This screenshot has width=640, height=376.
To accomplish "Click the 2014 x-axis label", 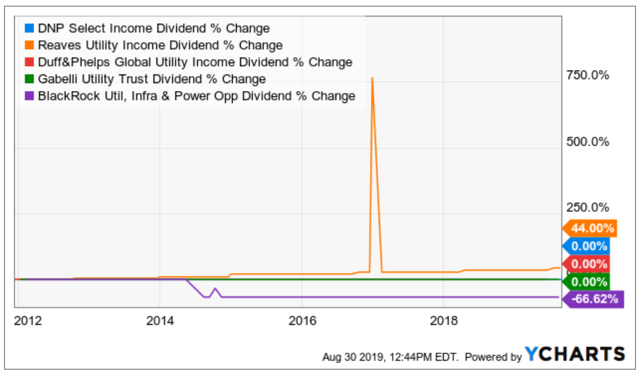I will (x=160, y=321).
